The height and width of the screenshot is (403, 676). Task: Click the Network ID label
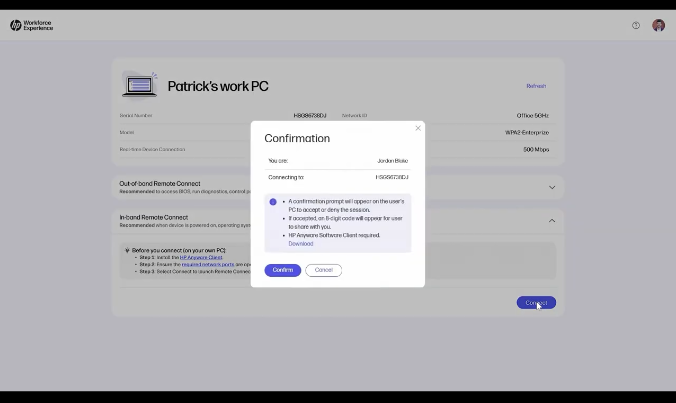(354, 116)
